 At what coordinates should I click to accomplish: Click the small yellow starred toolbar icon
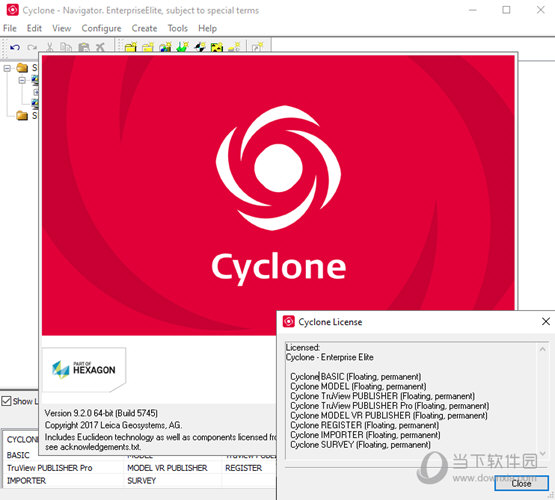tap(234, 47)
